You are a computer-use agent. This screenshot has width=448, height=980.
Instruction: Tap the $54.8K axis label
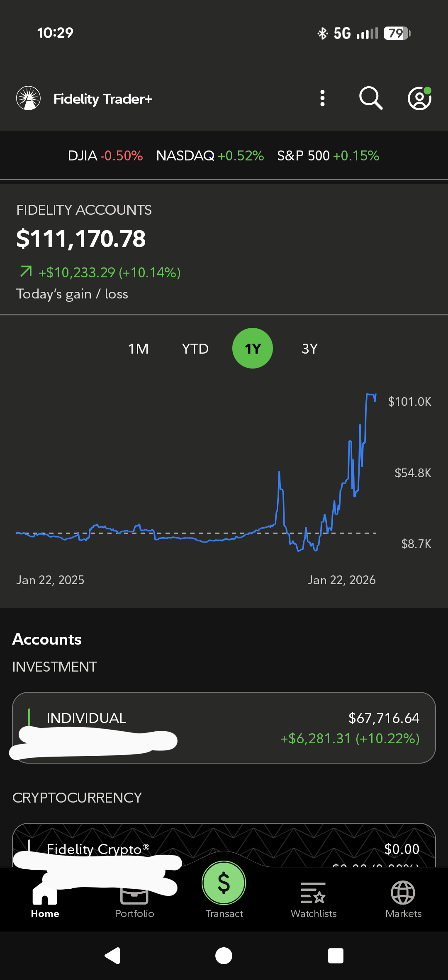(x=413, y=473)
